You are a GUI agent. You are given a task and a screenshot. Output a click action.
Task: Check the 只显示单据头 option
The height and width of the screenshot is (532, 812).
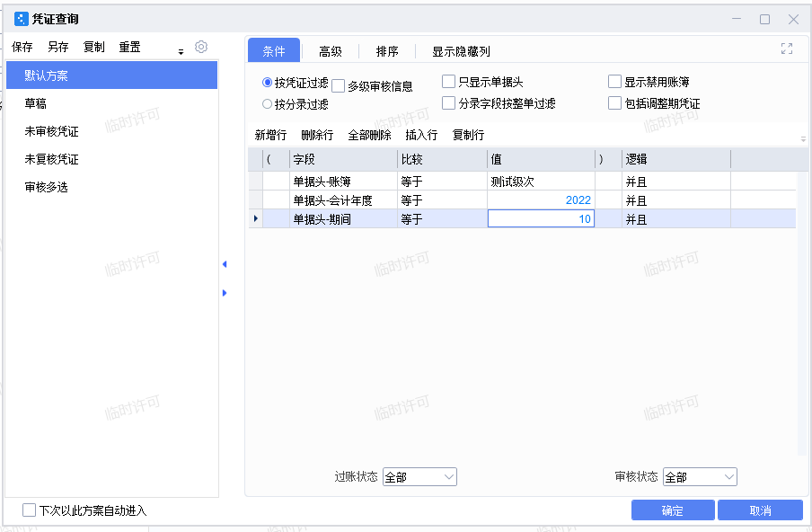click(x=449, y=82)
